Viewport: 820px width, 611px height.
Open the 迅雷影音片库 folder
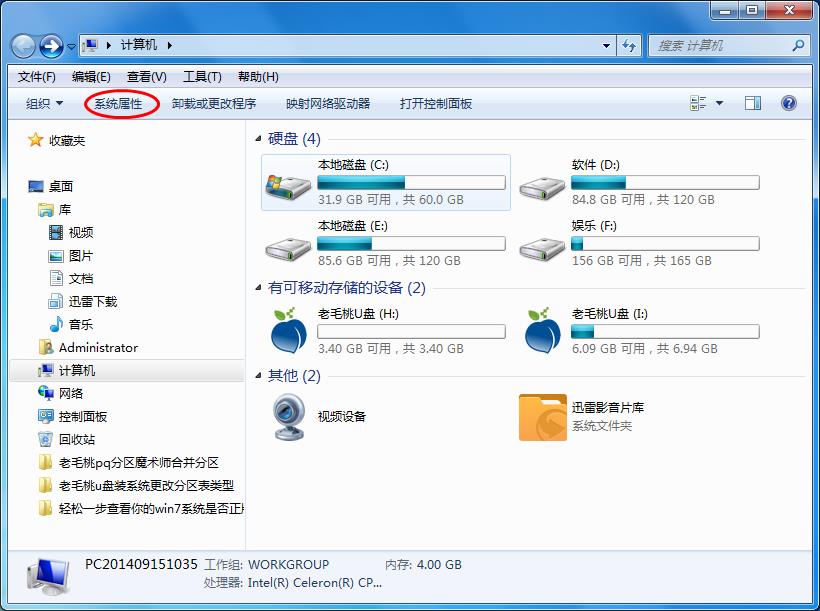pos(541,417)
